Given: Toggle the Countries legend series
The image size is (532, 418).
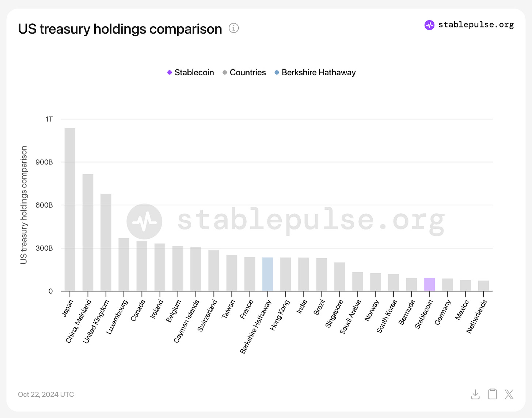Looking at the screenshot, I should pos(244,72).
